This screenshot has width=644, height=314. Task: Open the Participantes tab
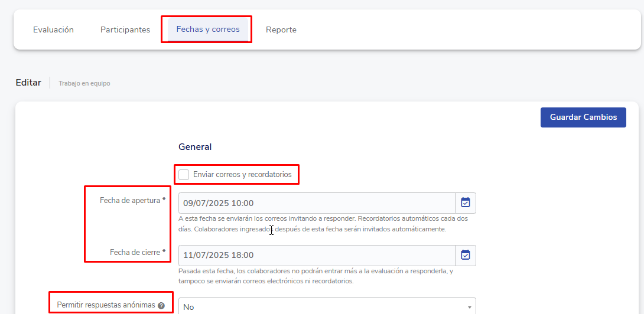[x=125, y=30]
